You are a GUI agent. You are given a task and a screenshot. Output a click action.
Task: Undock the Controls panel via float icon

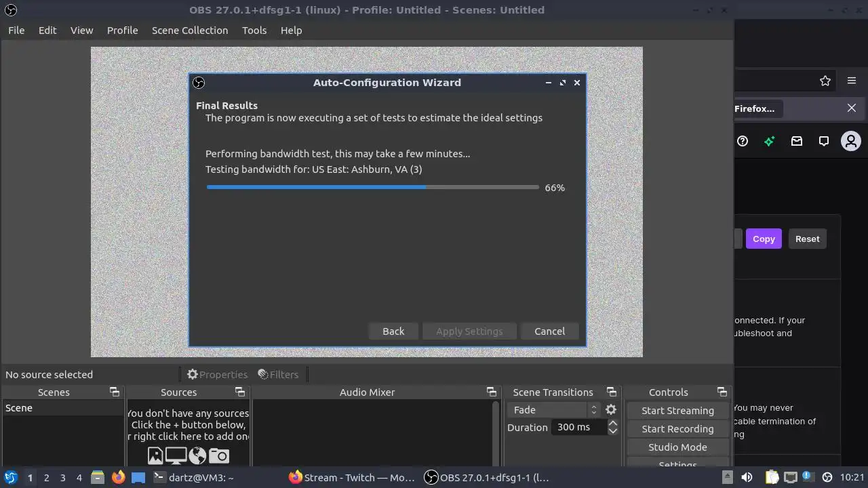tap(722, 392)
